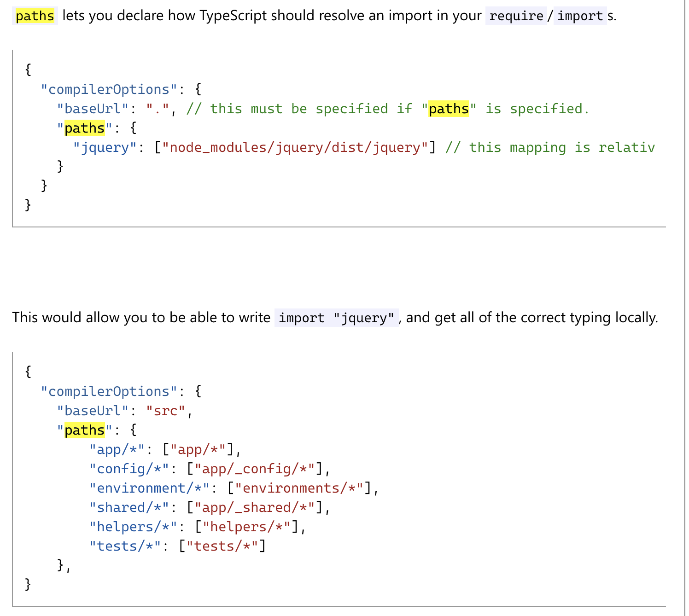The height and width of the screenshot is (616, 689).
Task: Click the "tests/*" key
Action: 125,546
